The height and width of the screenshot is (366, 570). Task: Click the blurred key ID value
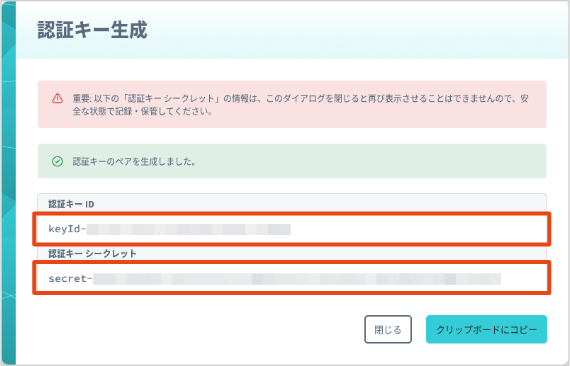click(189, 229)
